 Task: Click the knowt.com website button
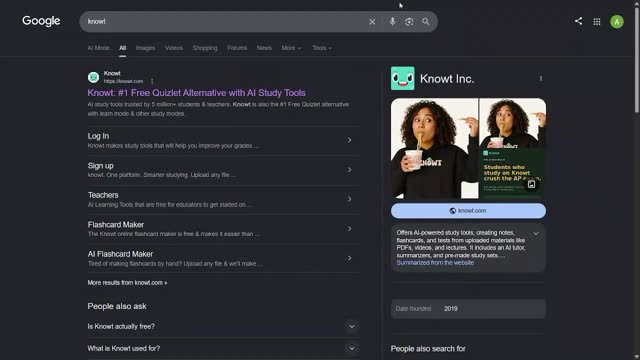point(468,211)
